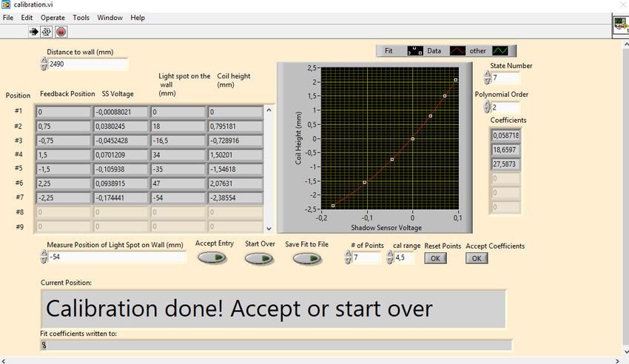Image resolution: width=629 pixels, height=364 pixels.
Task: Click the Fit plot legend icon
Action: coord(414,51)
